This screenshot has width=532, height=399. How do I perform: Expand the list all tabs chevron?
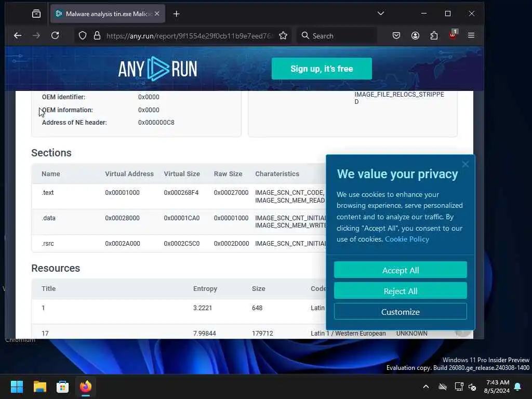click(x=381, y=13)
